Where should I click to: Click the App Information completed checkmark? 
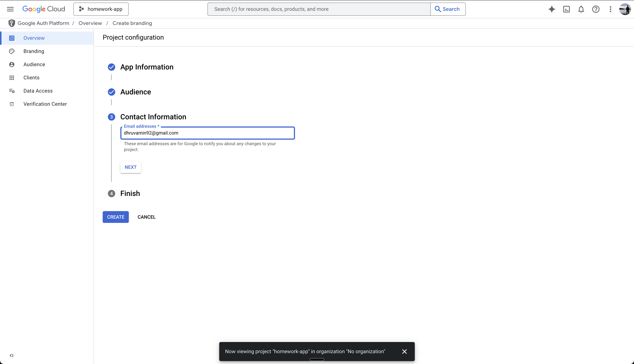click(111, 67)
